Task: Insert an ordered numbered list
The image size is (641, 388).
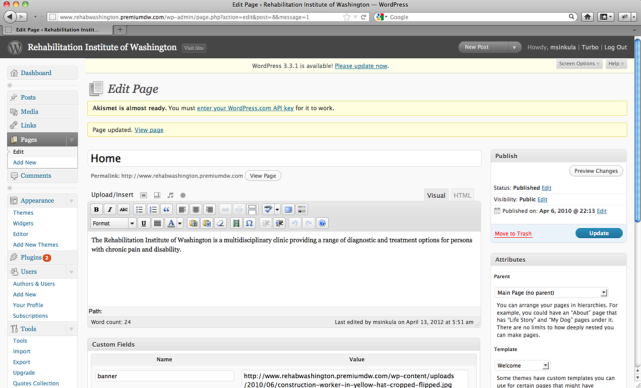Action: pyautogui.click(x=153, y=209)
